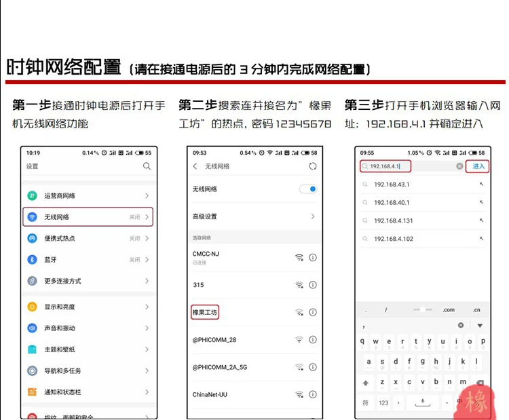Image resolution: width=509 pixels, height=420 pixels.
Task: Open info for 315 network
Action: (x=313, y=285)
